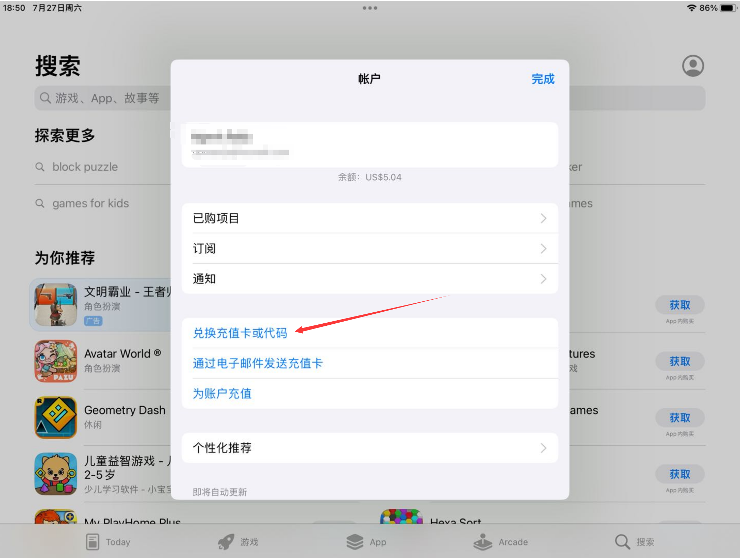Open the App layers tab
The height and width of the screenshot is (560, 740).
(367, 542)
